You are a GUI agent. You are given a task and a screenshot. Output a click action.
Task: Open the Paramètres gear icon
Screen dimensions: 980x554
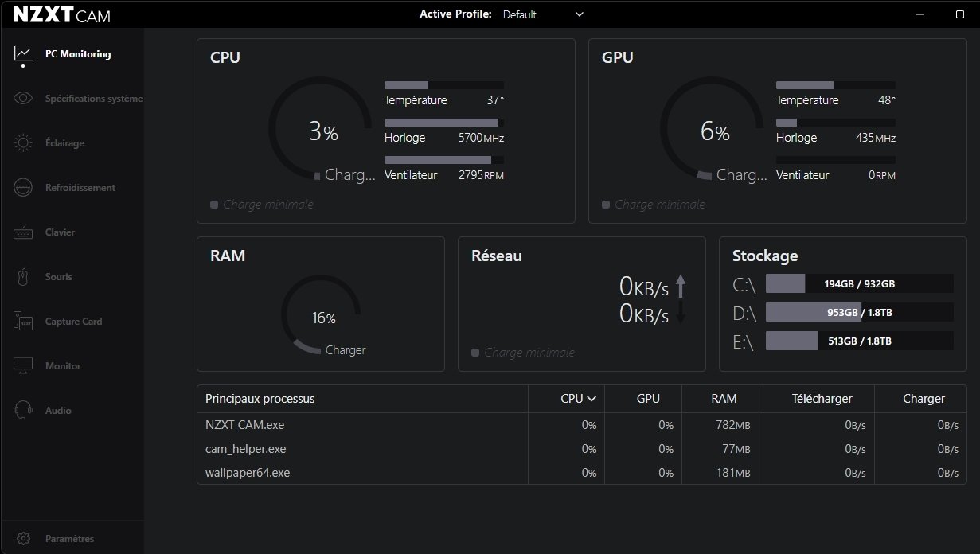(23, 539)
